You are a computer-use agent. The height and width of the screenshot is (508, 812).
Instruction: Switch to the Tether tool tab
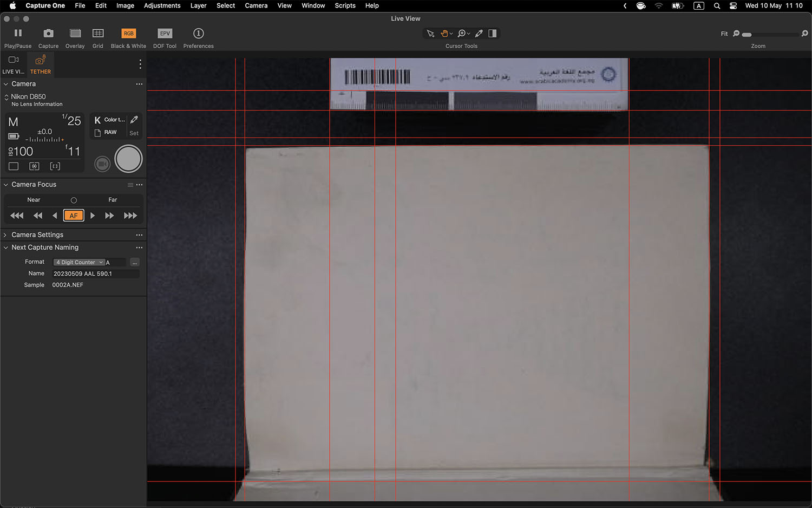40,64
